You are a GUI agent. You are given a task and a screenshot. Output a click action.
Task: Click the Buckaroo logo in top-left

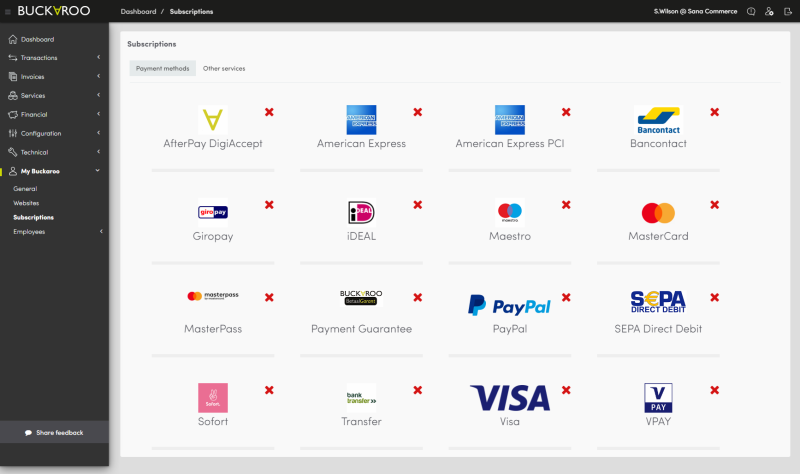[x=54, y=11]
